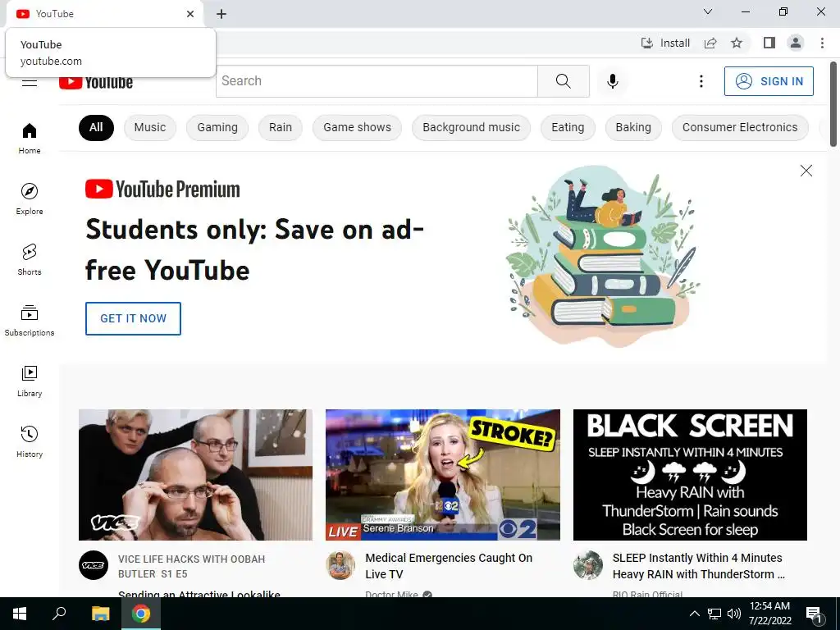
Task: Open tab search chevron
Action: tap(708, 11)
